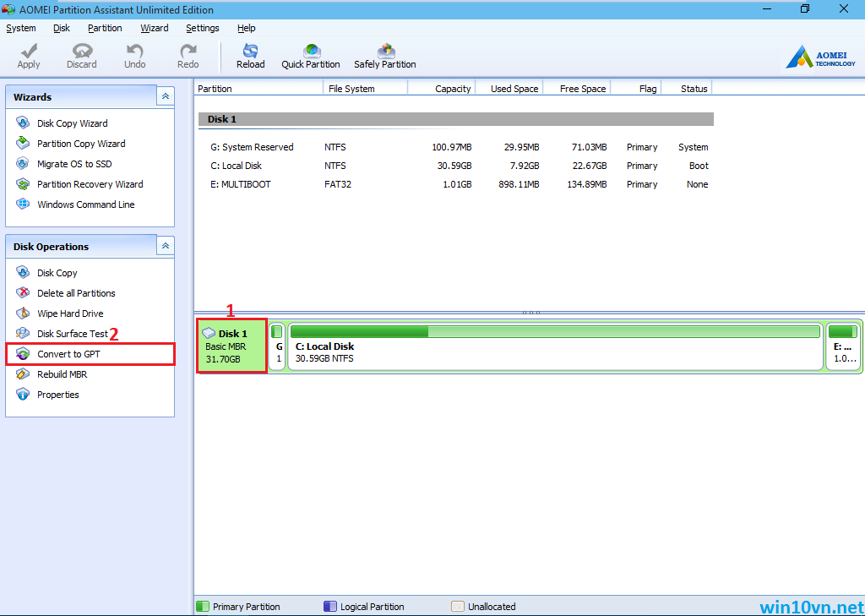Open the Disk menu
Viewport: 865px width, 616px height.
[x=62, y=28]
